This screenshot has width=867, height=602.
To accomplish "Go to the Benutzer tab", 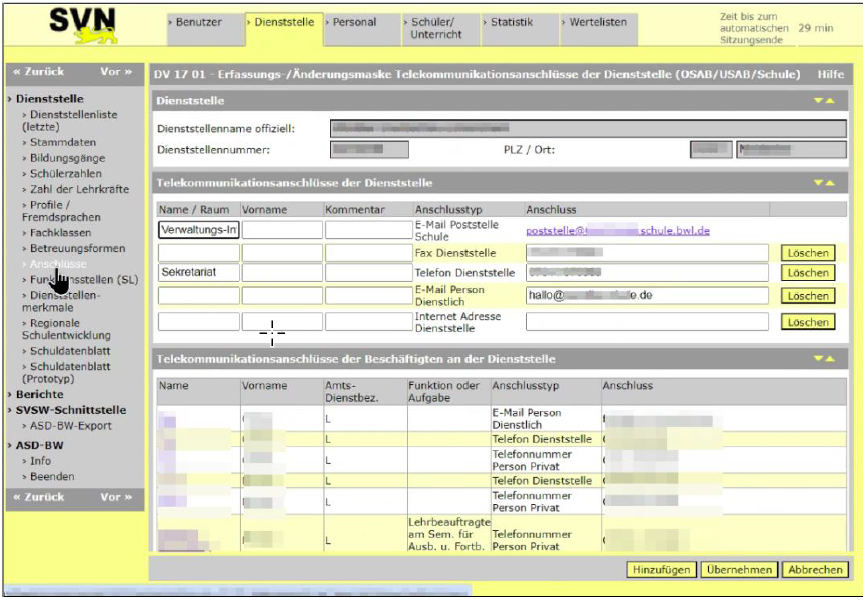I will [203, 22].
